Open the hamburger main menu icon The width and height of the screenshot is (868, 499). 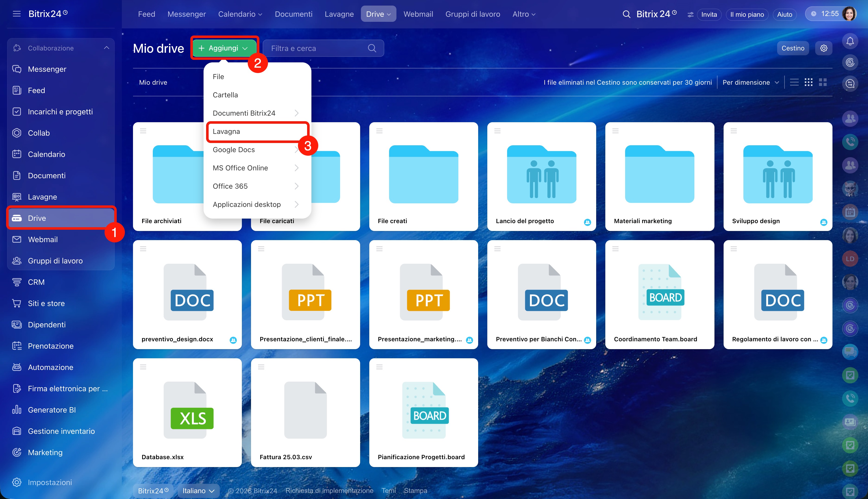(16, 14)
